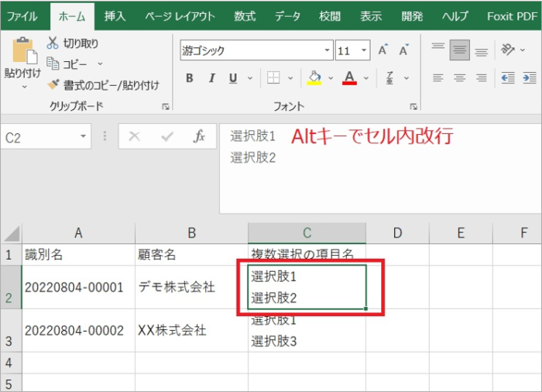
Task: Select header cell 顧客名
Action: pyautogui.click(x=191, y=255)
